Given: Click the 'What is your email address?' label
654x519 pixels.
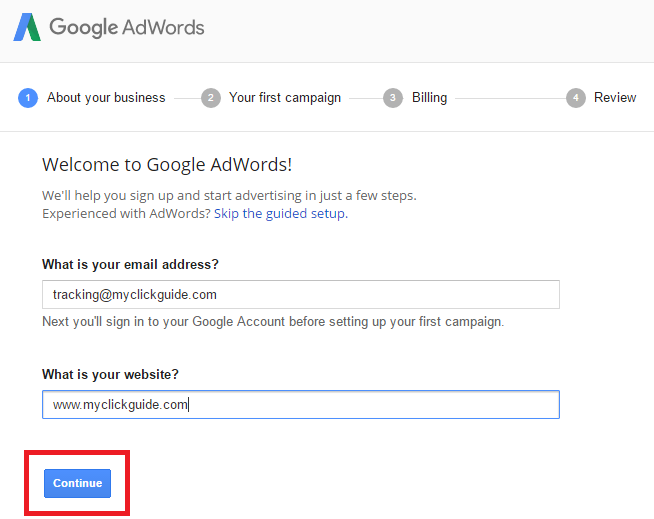Looking at the screenshot, I should tap(130, 265).
